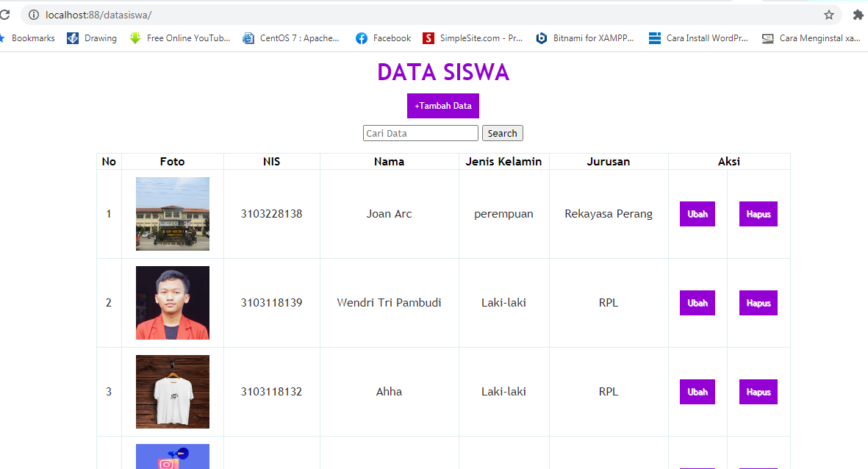This screenshot has height=469, width=868.
Task: Click row number 1 cell
Action: (109, 214)
